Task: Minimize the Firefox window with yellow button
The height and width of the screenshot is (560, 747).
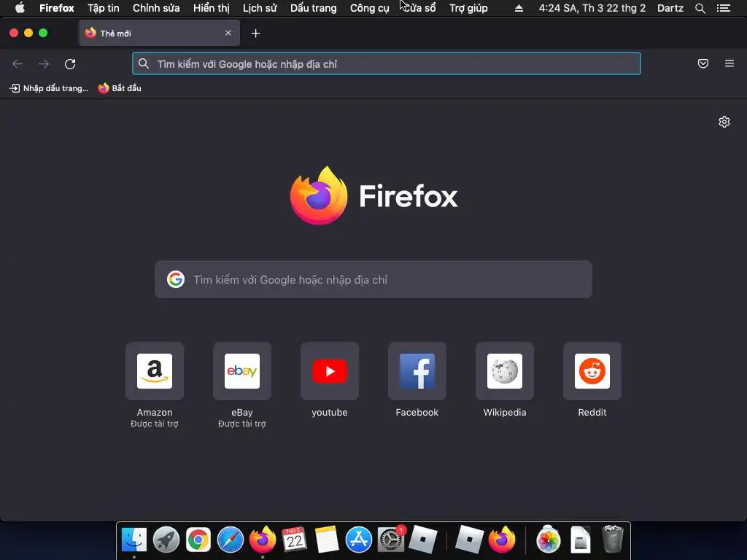Action: click(28, 33)
